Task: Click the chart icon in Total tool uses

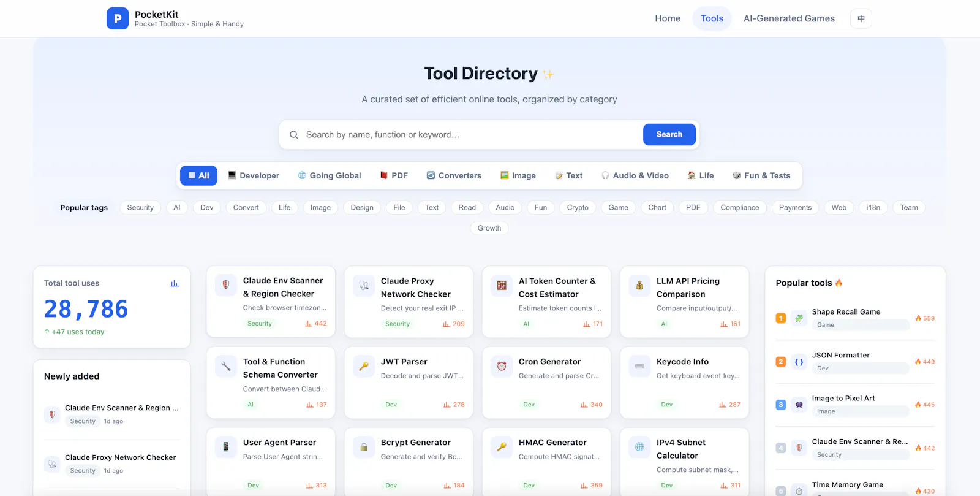Action: [x=175, y=283]
